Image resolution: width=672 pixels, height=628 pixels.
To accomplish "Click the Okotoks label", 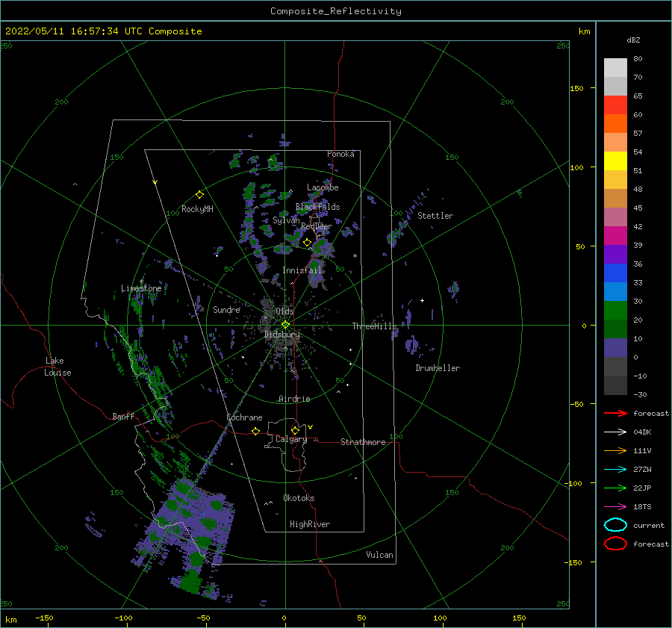I will click(299, 498).
